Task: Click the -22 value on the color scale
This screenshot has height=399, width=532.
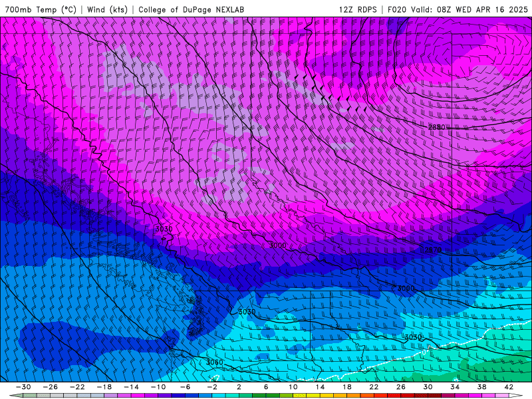Action: coord(77,387)
